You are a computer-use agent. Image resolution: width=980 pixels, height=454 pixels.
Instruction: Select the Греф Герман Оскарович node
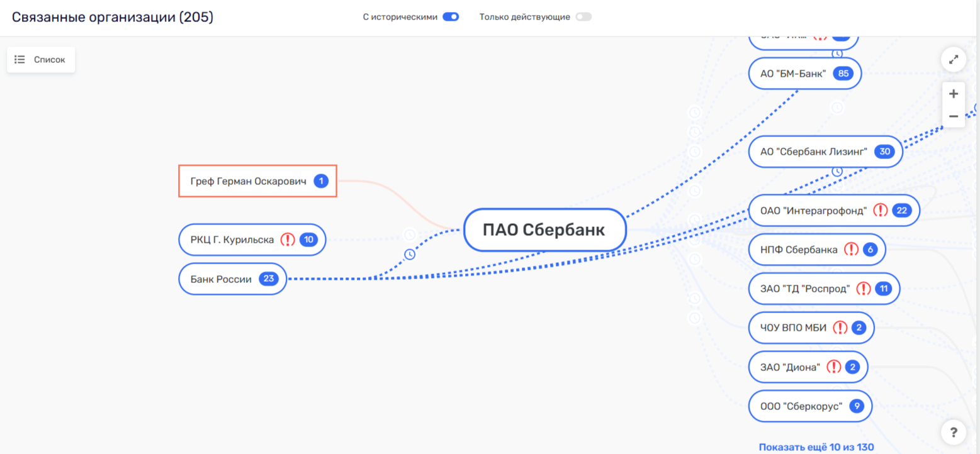[258, 181]
